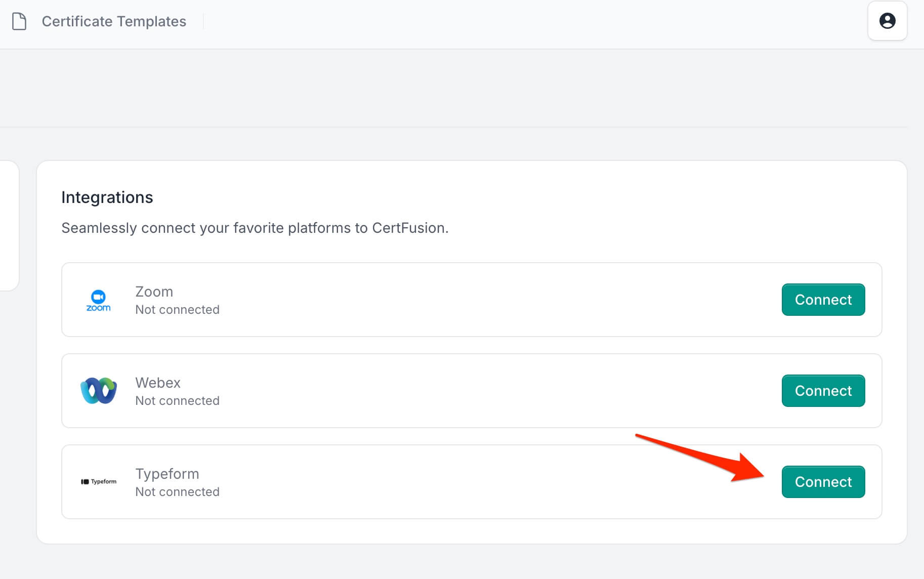The height and width of the screenshot is (579, 924).
Task: Select the Typeform integration name text
Action: tap(167, 474)
